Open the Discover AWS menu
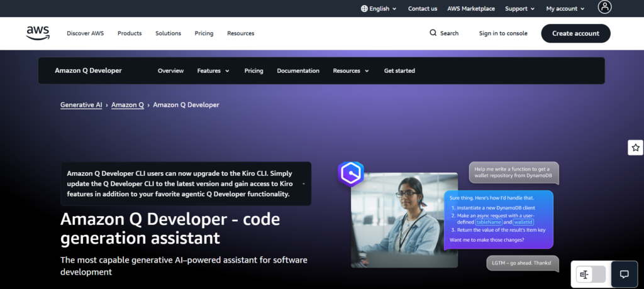Screen dimensions: 644x289 86,33
